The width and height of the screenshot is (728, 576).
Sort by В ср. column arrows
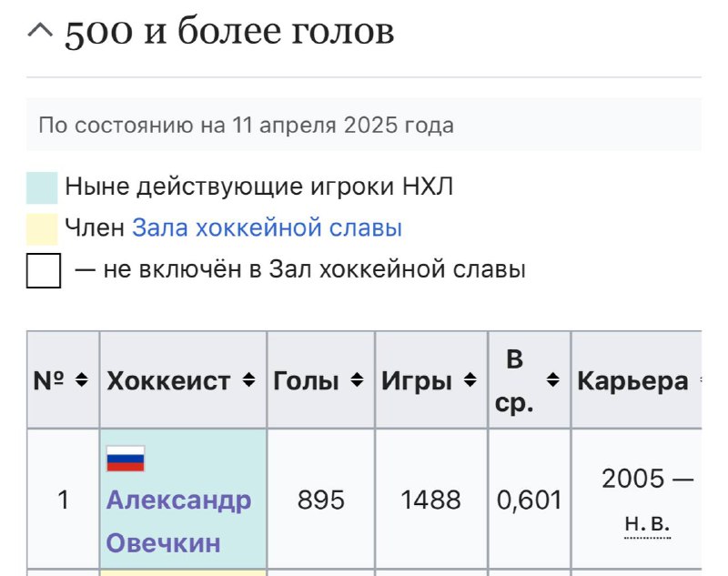[553, 379]
